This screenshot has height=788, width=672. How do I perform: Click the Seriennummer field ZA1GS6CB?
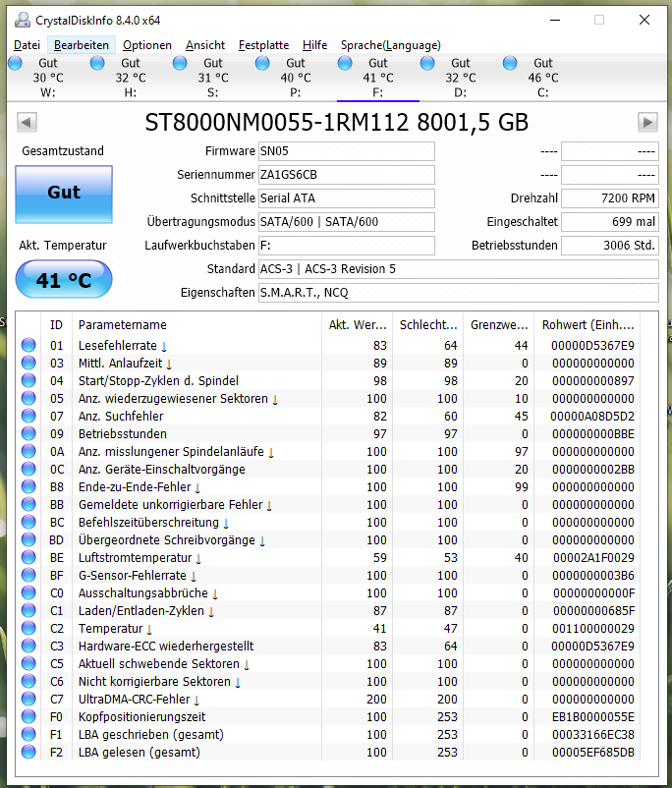[346, 175]
